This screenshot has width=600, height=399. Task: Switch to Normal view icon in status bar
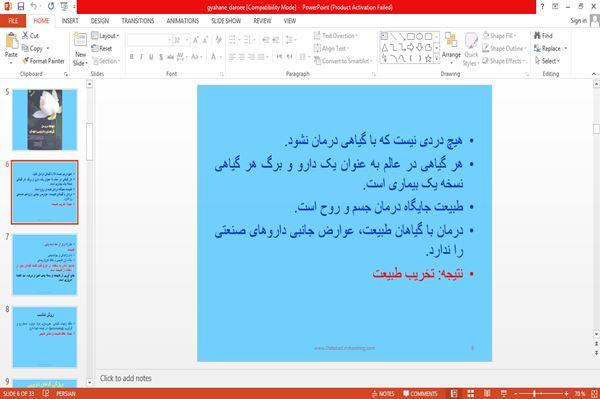[454, 394]
